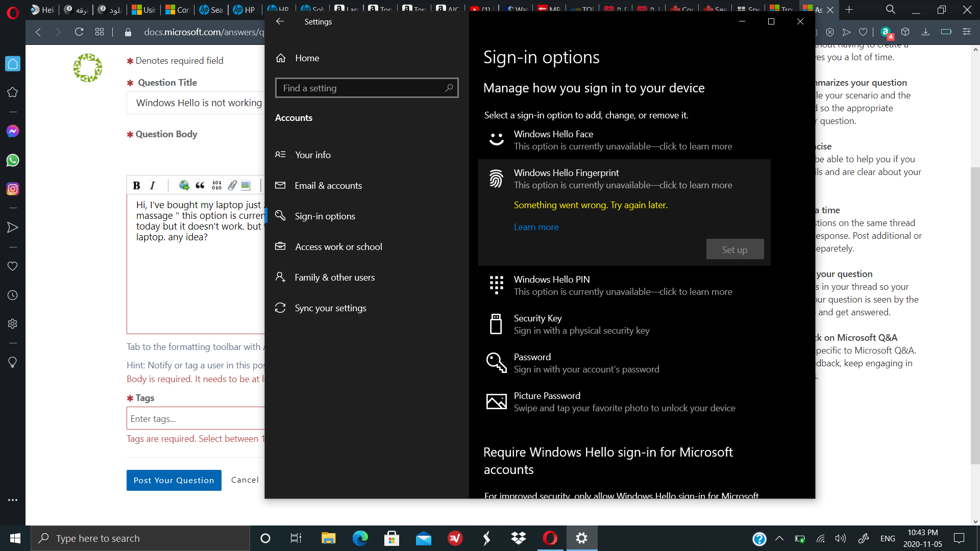The height and width of the screenshot is (551, 980).
Task: Click the taskbar Type here to search box
Action: click(140, 538)
